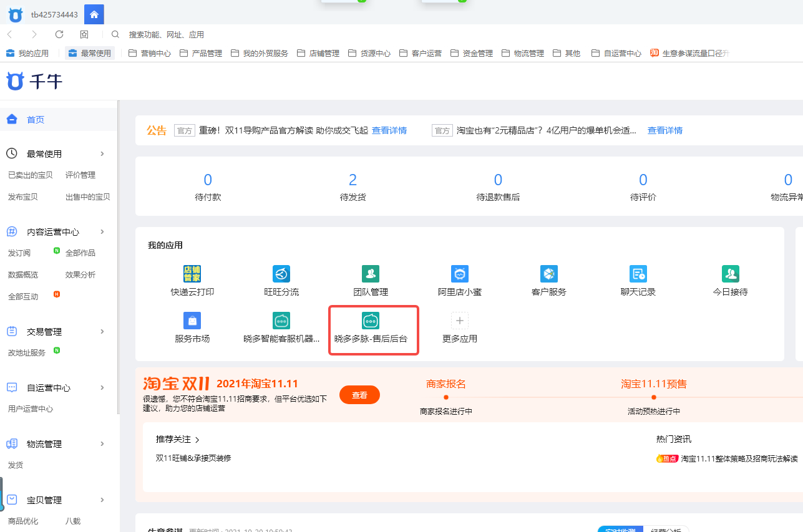Open 晓多智能客服机器 app

click(281, 321)
